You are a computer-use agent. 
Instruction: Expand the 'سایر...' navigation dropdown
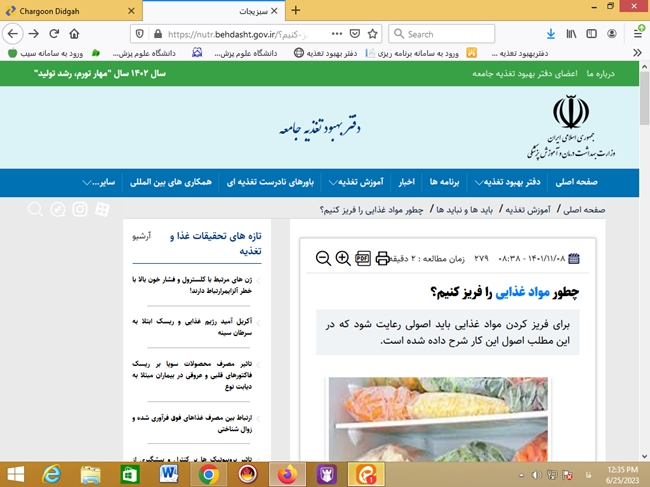(x=100, y=183)
